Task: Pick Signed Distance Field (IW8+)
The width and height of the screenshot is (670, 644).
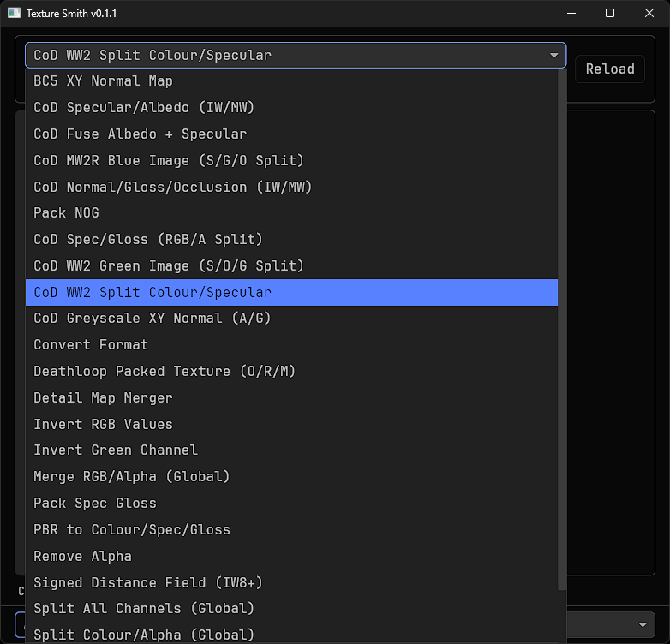Action: point(291,583)
